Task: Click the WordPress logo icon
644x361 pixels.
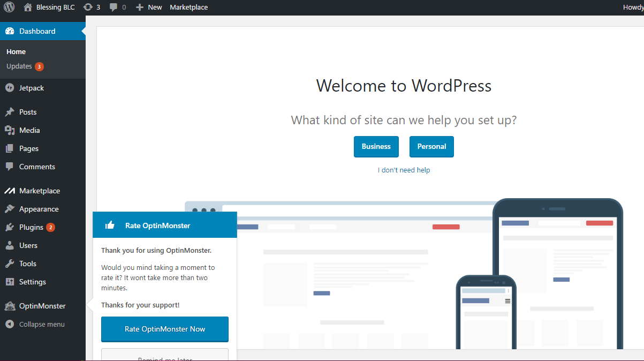Action: [x=9, y=7]
